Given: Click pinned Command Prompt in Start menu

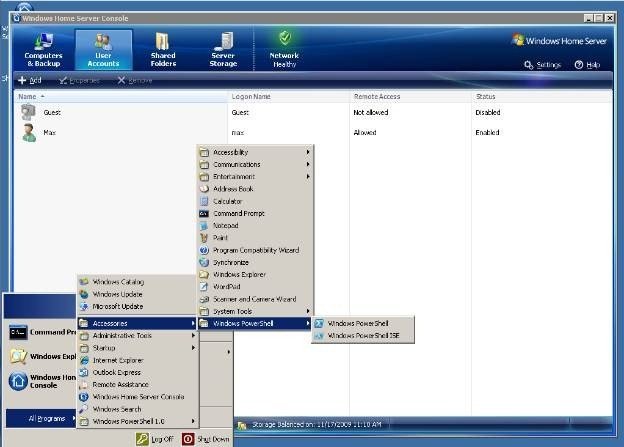Looking at the screenshot, I should (x=42, y=332).
